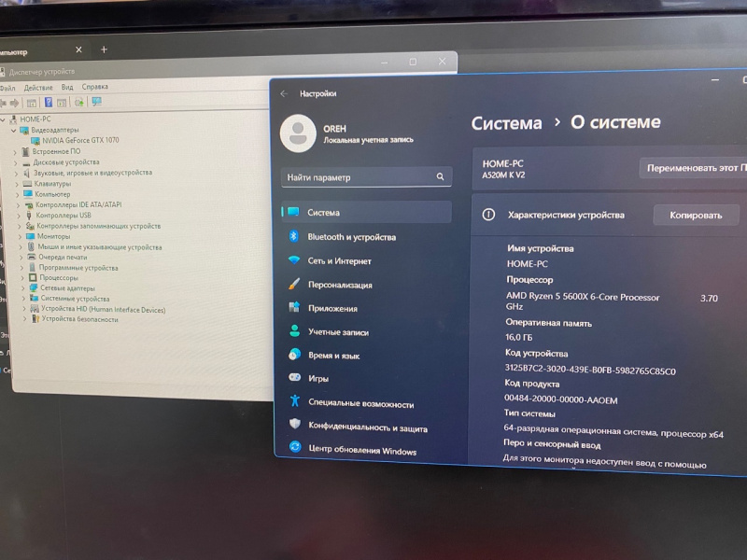Click the Игры gamepad icon
747x560 pixels.
(x=295, y=377)
